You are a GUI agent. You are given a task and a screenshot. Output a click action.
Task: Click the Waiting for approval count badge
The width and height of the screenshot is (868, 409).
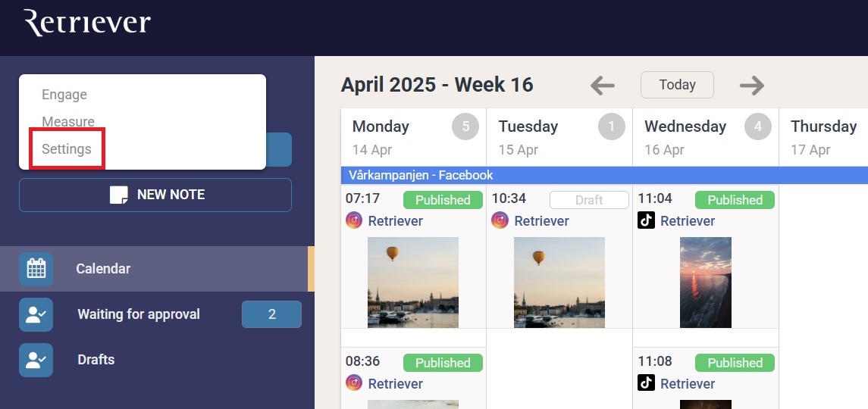pyautogui.click(x=271, y=314)
